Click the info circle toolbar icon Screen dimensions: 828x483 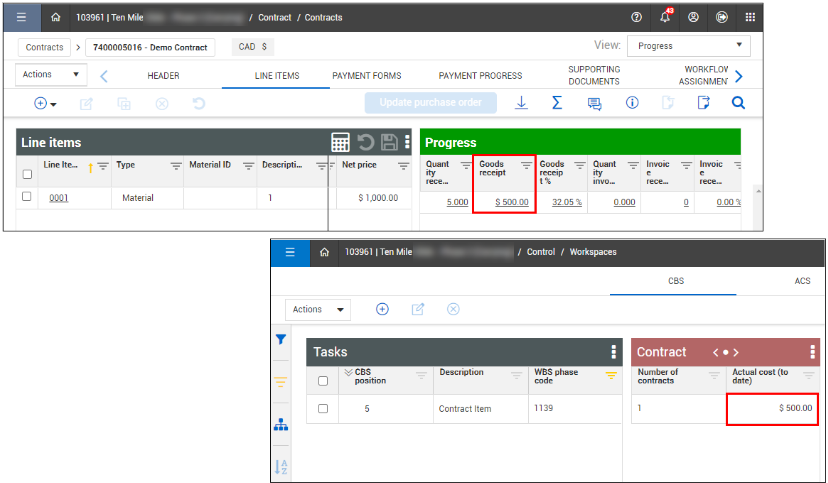coord(632,103)
